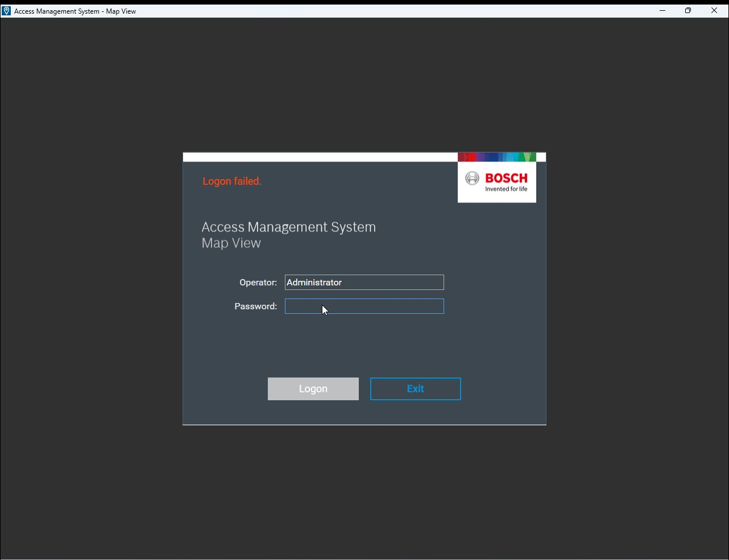Minimize the Access Management System window
This screenshot has width=729, height=560.
(x=662, y=11)
